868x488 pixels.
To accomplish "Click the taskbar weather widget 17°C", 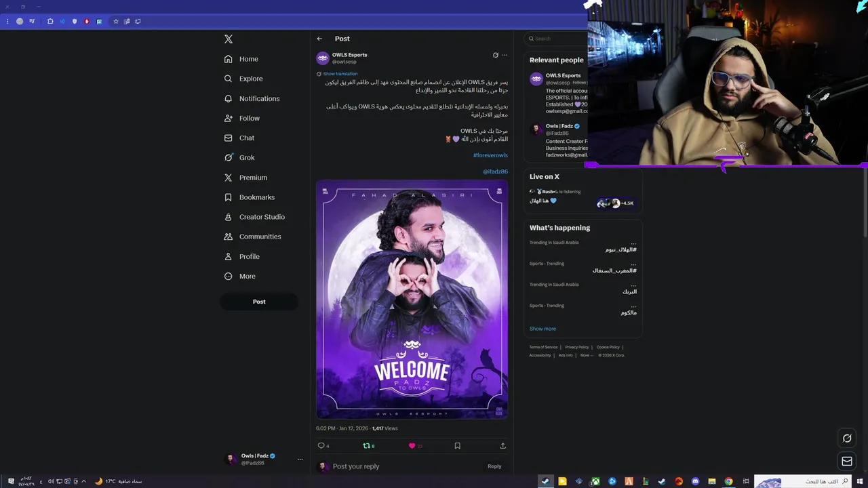I will click(x=118, y=481).
